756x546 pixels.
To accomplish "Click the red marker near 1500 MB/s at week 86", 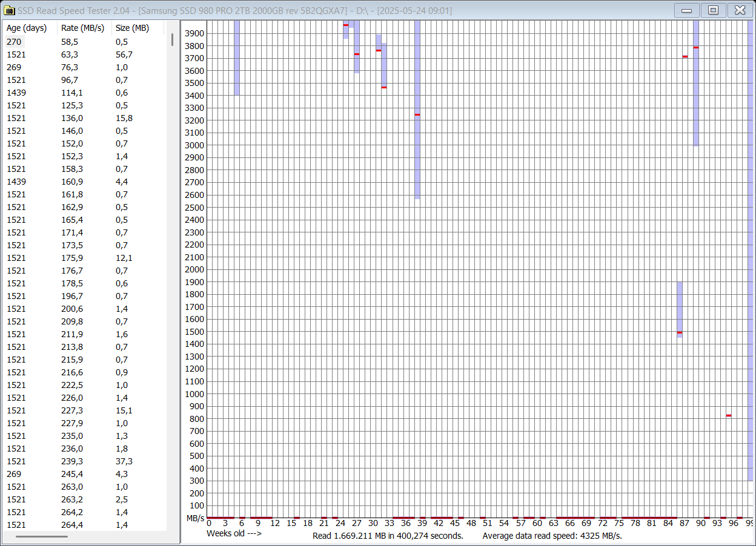I will (680, 332).
